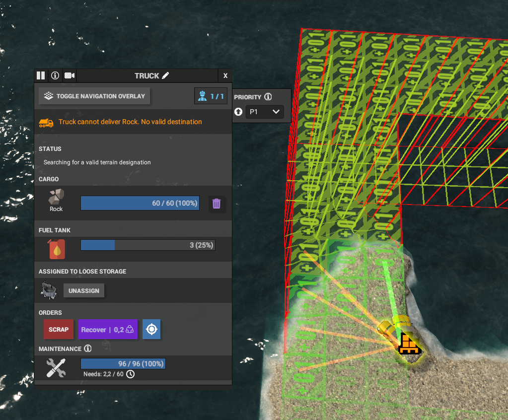The image size is (508, 420).
Task: Select the Status section heading
Action: tap(49, 149)
